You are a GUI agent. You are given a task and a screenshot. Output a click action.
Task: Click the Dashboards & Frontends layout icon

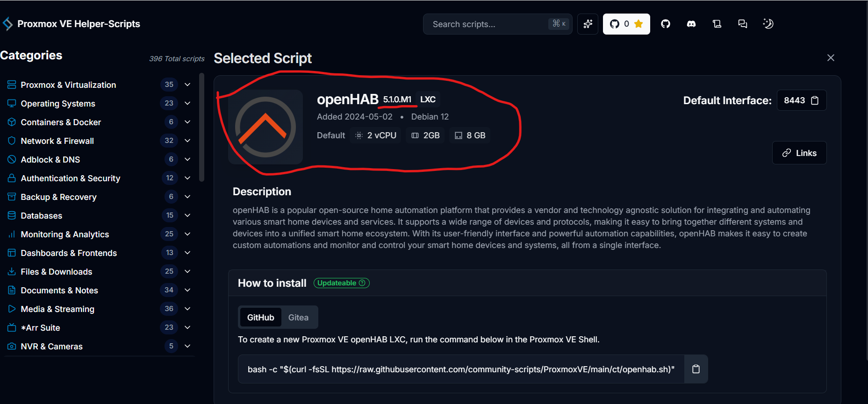click(12, 253)
